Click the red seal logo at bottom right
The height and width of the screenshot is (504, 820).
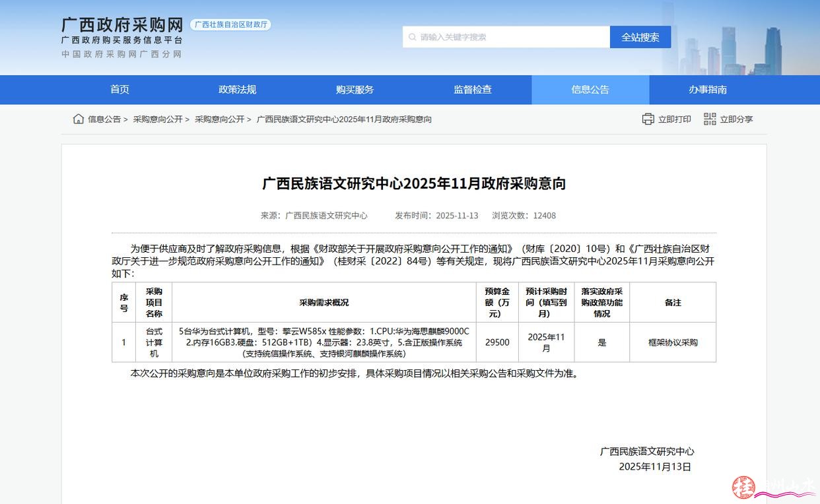743,487
